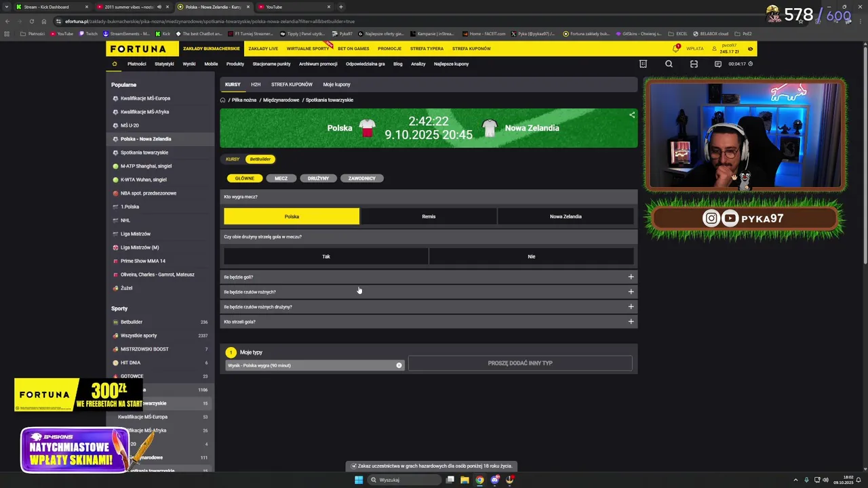Open File Explorer from the taskbar

point(465,480)
